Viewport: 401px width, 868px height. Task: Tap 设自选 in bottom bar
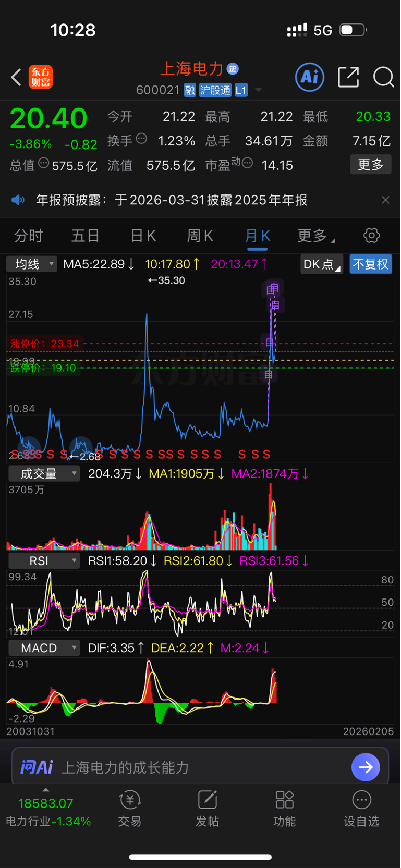(361, 809)
